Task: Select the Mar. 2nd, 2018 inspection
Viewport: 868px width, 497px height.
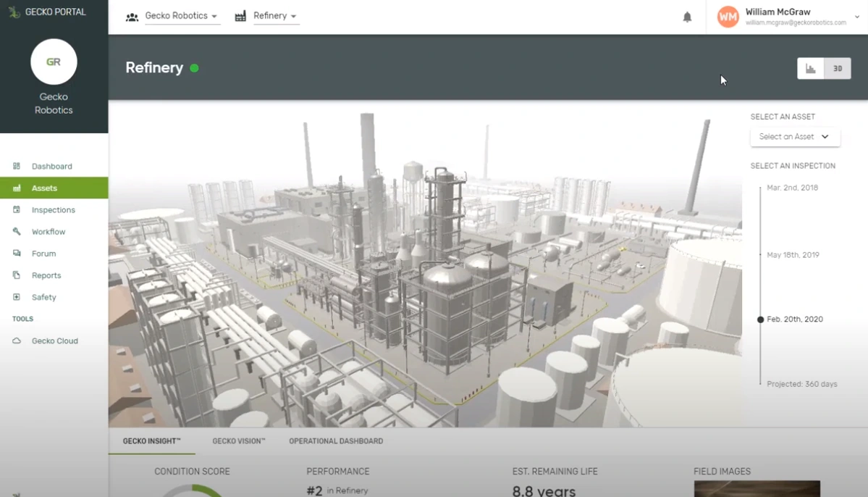Action: coord(792,188)
